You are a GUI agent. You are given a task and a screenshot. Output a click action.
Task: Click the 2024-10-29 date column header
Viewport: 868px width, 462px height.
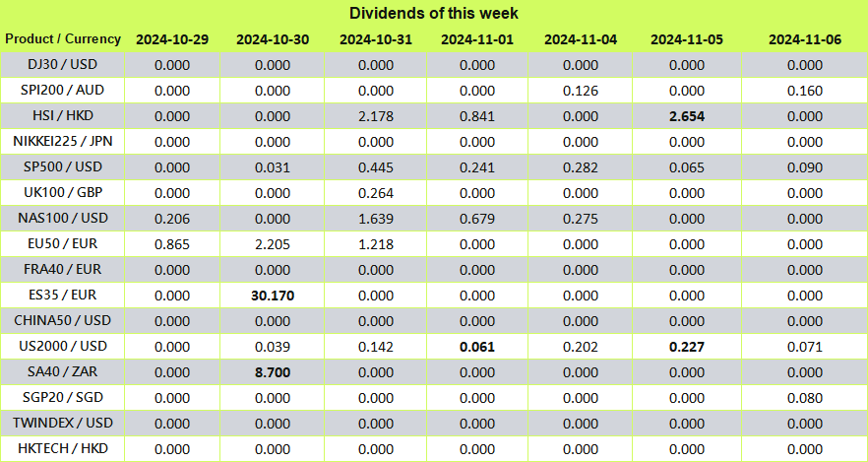pyautogui.click(x=172, y=39)
